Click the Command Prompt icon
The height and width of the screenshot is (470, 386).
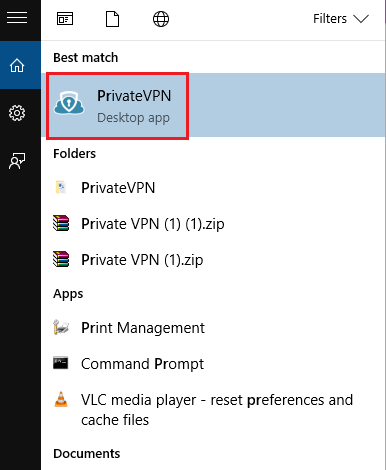61,363
